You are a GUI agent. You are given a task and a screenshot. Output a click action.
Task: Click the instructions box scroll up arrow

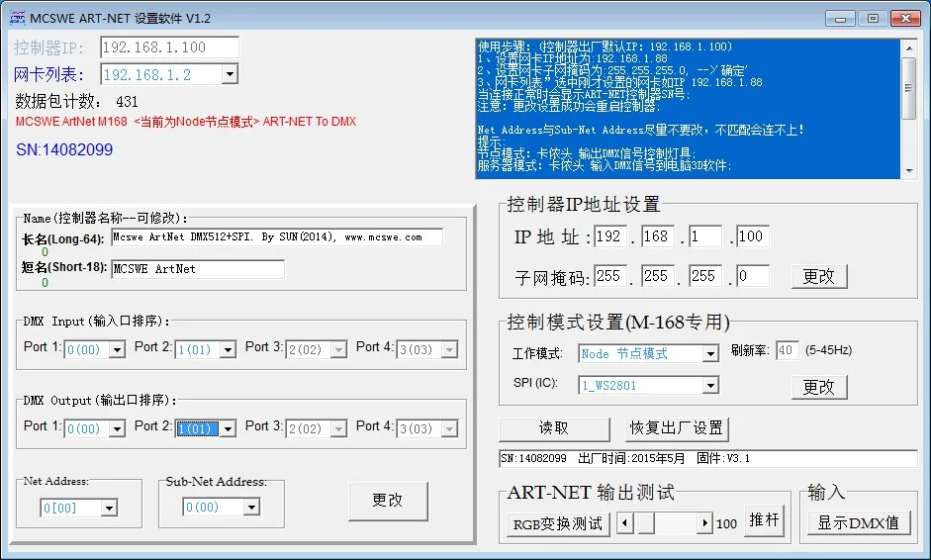point(908,47)
